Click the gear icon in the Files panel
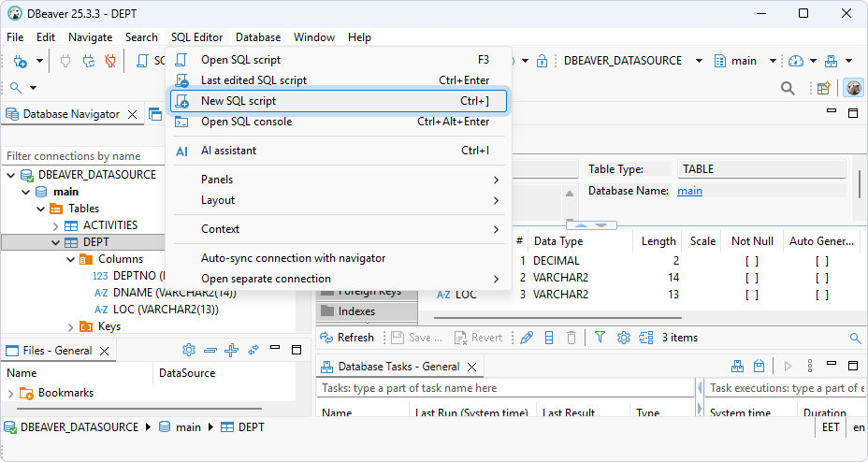The width and height of the screenshot is (868, 462). point(189,350)
